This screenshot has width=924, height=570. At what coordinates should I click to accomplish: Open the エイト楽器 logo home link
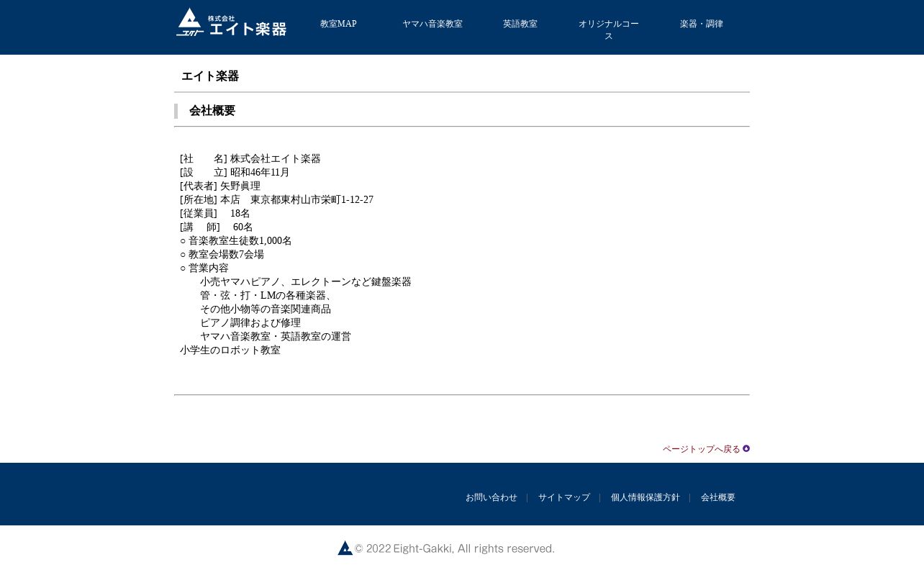click(231, 22)
